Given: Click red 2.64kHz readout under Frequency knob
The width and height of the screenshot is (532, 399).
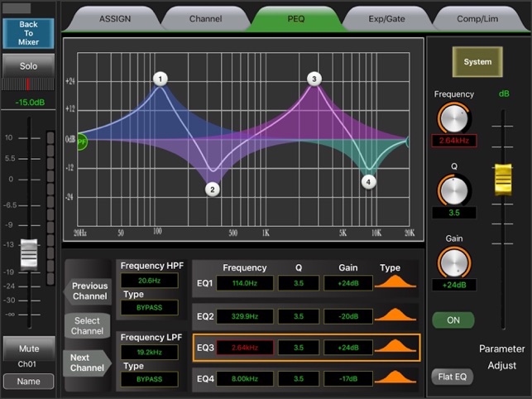Looking at the screenshot, I should 454,141.
